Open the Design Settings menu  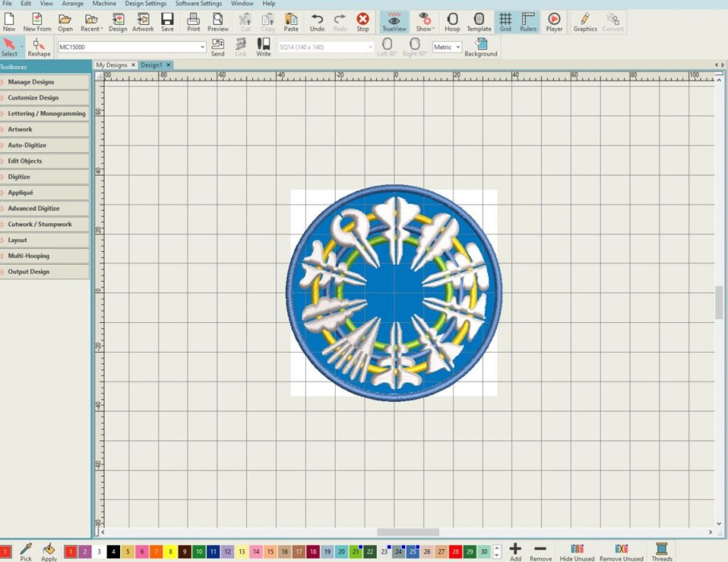(146, 4)
